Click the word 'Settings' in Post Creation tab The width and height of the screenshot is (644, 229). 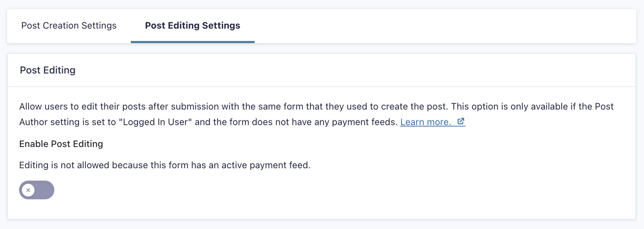coord(99,26)
